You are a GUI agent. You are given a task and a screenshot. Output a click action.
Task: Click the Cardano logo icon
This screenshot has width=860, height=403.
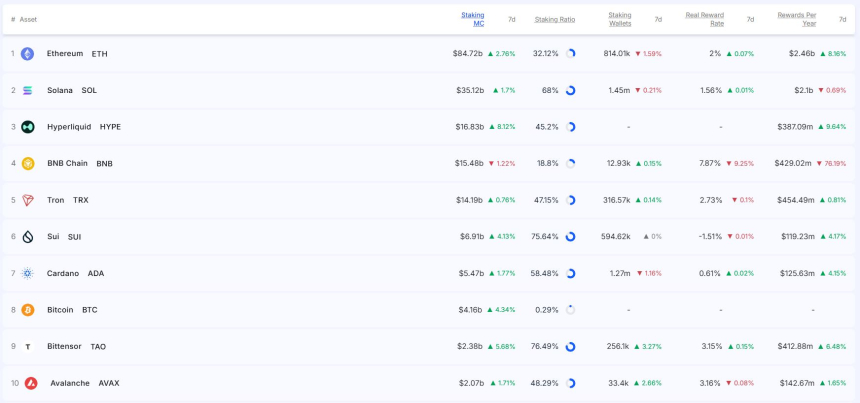27,273
